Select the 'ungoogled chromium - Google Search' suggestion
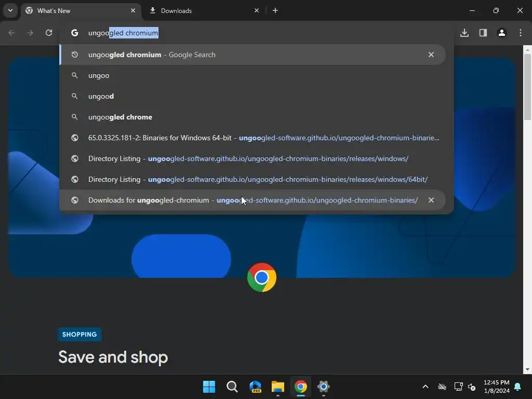532x399 pixels. pyautogui.click(x=252, y=55)
